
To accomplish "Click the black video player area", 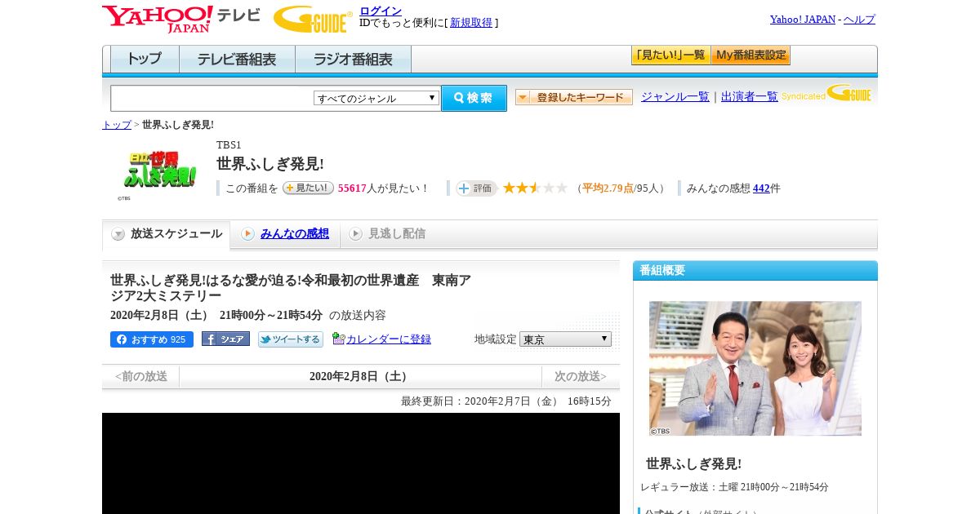I will pyautogui.click(x=361, y=463).
